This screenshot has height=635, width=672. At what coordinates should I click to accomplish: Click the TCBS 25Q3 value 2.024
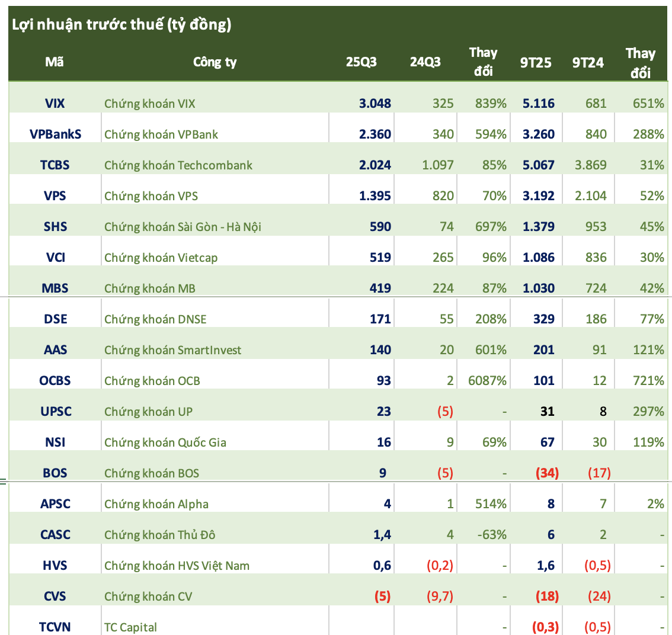click(375, 165)
